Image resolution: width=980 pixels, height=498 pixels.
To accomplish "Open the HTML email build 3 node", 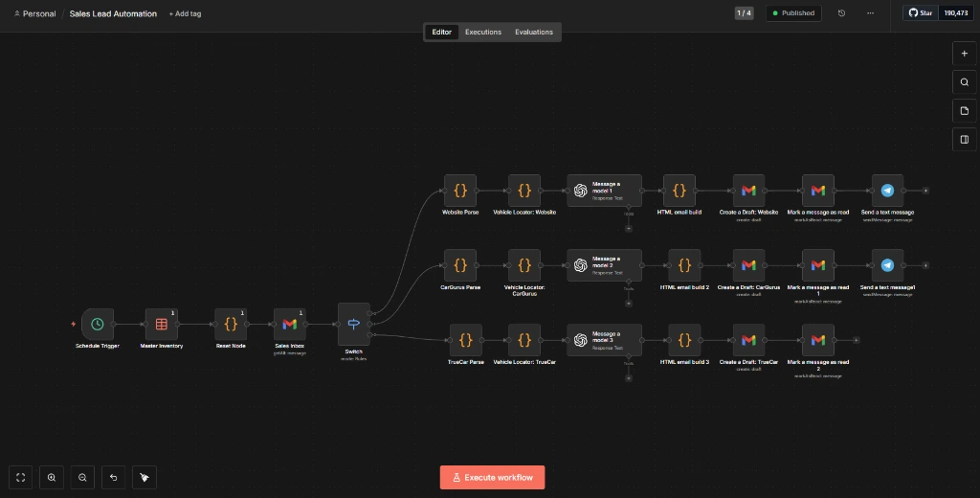I will [684, 340].
